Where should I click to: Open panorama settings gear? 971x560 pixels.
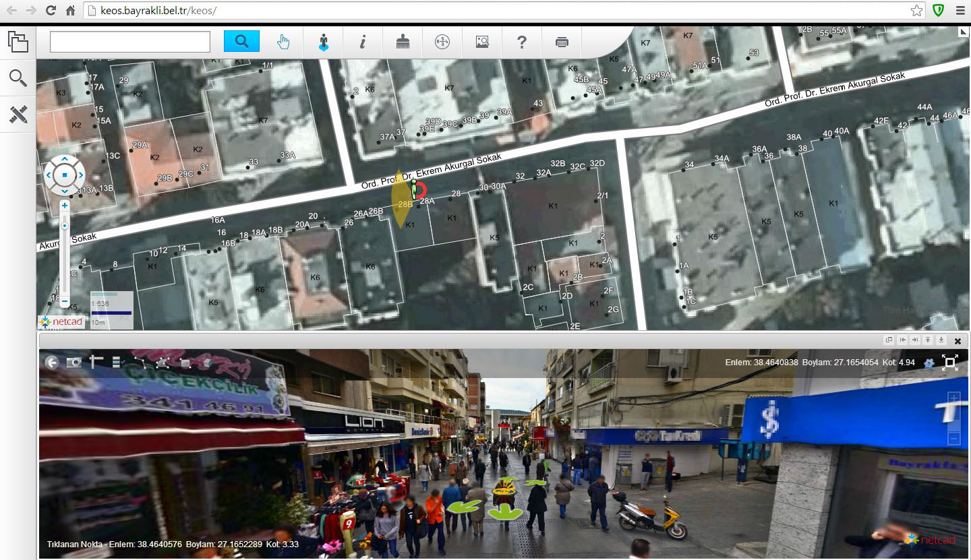pyautogui.click(x=929, y=363)
